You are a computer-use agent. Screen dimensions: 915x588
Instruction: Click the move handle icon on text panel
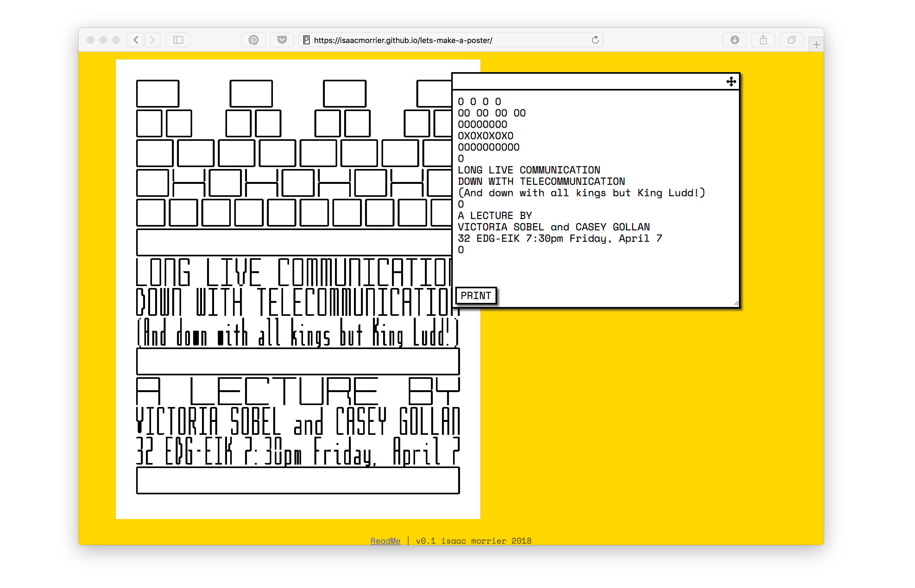(x=731, y=81)
